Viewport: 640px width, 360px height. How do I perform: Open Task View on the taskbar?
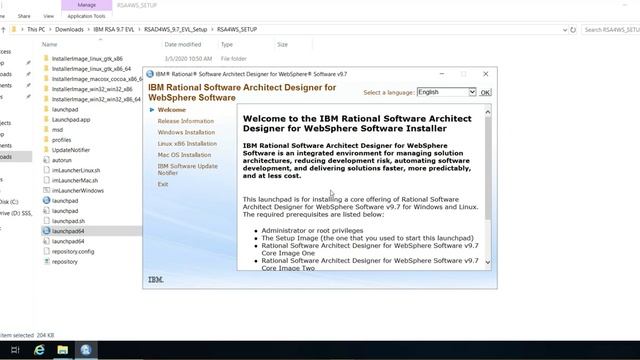(15, 350)
